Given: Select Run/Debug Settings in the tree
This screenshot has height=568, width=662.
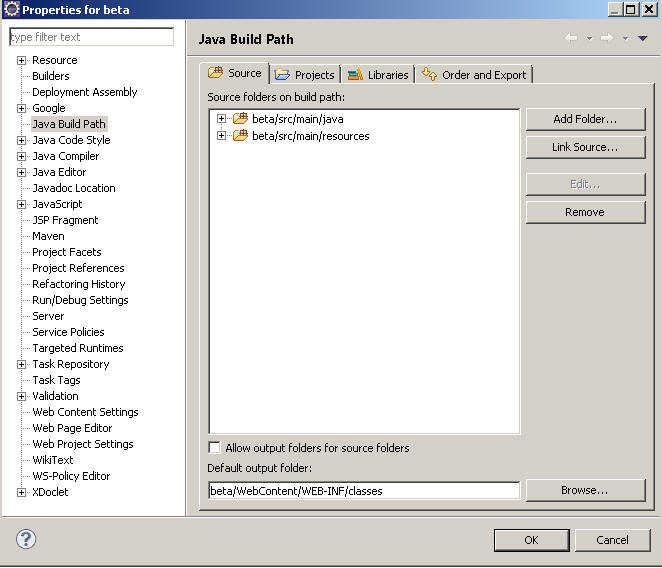Looking at the screenshot, I should click(x=80, y=300).
